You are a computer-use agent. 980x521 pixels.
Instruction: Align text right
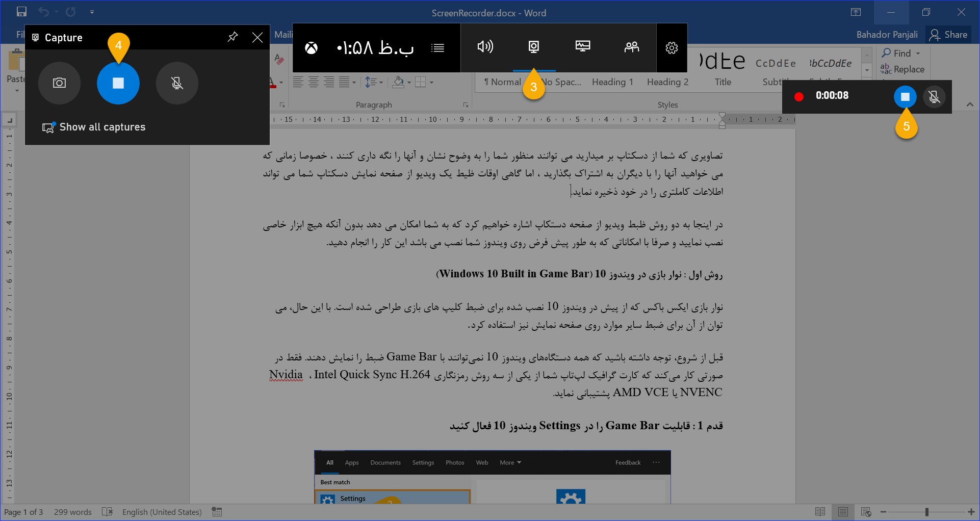(x=329, y=82)
